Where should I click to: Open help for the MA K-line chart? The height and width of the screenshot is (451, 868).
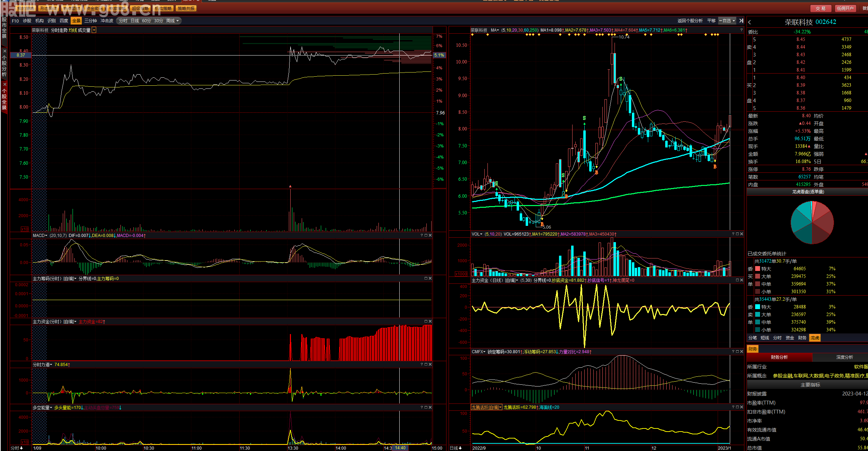pyautogui.click(x=742, y=30)
